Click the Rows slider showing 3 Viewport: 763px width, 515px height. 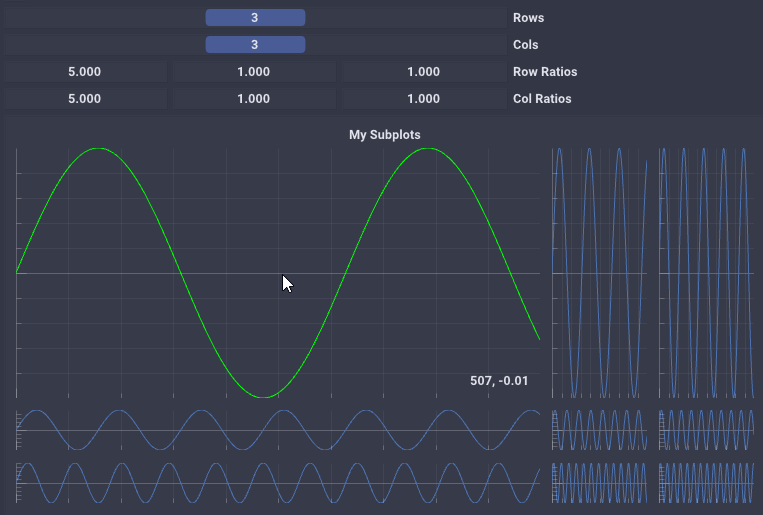click(x=254, y=18)
